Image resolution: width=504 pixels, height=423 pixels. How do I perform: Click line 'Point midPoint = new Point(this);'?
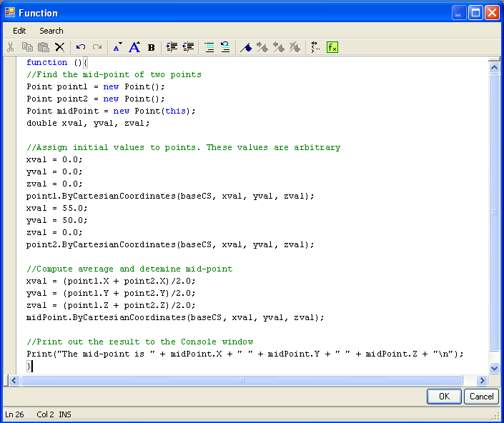coord(111,111)
